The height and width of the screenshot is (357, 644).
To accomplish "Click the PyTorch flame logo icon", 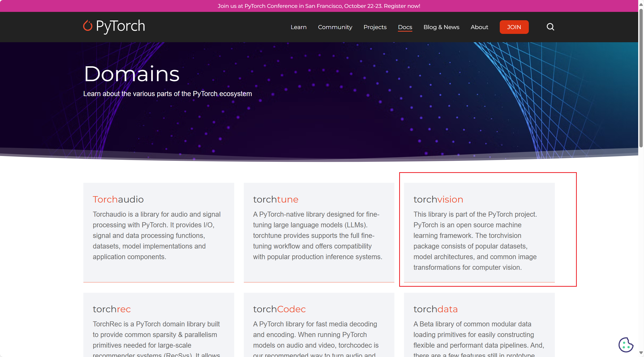I will pos(88,26).
